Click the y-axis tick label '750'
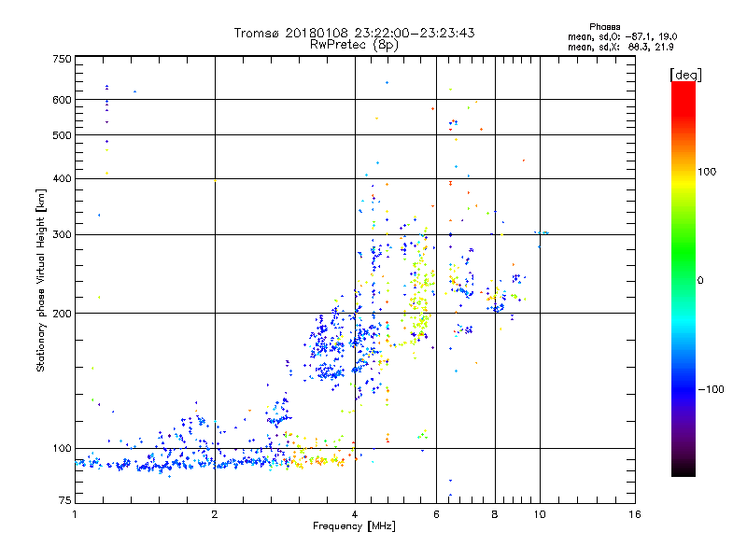The width and height of the screenshot is (747, 560). click(62, 59)
